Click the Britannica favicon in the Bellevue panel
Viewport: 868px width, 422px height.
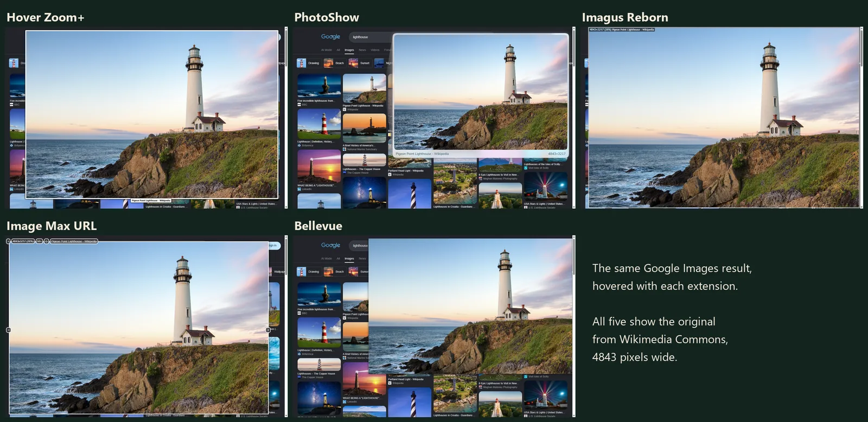[299, 354]
